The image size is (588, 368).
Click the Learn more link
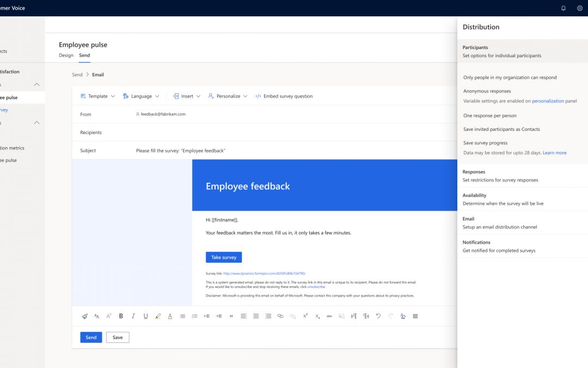point(555,153)
